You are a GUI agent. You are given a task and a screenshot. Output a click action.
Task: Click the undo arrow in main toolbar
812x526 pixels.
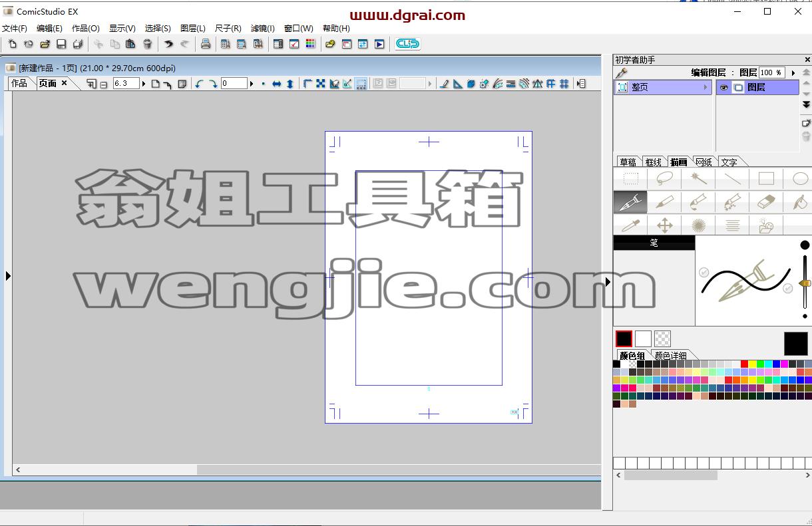pyautogui.click(x=168, y=44)
